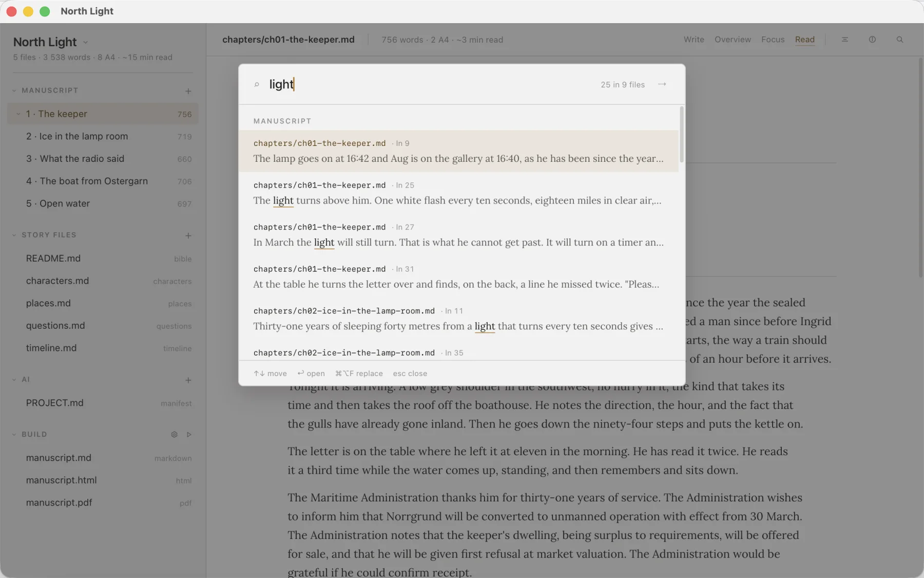
Task: Open ch01 result at line 27
Action: pos(458,235)
